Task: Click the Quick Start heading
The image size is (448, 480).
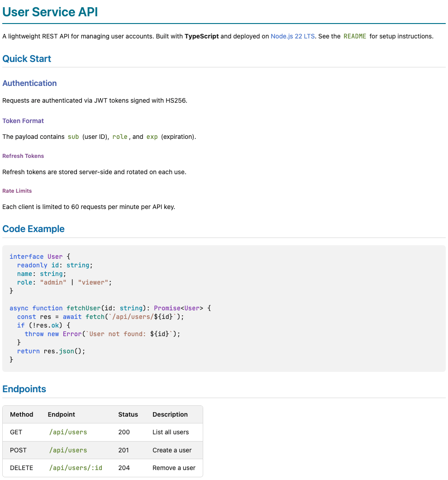Action: (x=27, y=58)
